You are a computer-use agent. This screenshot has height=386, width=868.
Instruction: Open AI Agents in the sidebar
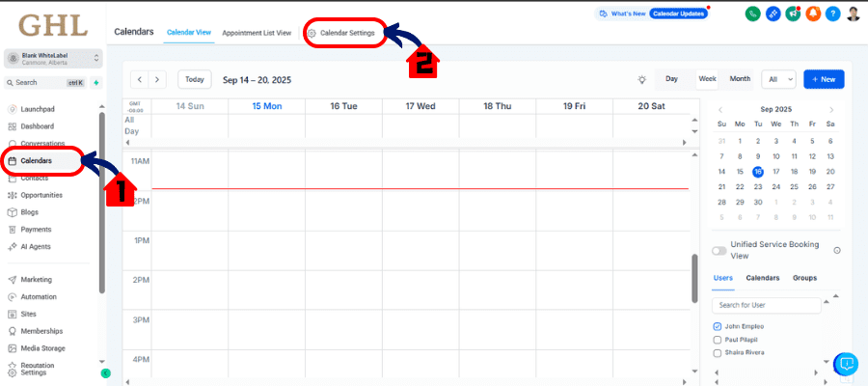[36, 247]
